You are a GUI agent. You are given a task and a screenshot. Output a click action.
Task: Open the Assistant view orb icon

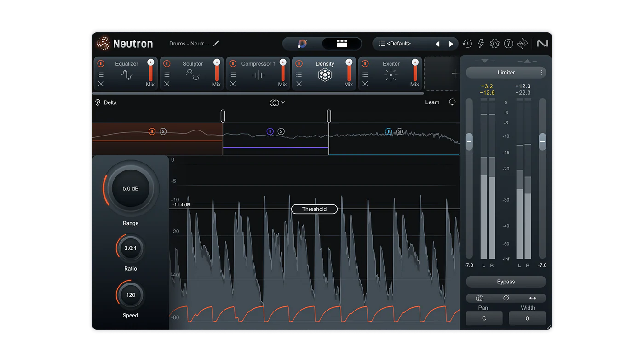pyautogui.click(x=302, y=44)
